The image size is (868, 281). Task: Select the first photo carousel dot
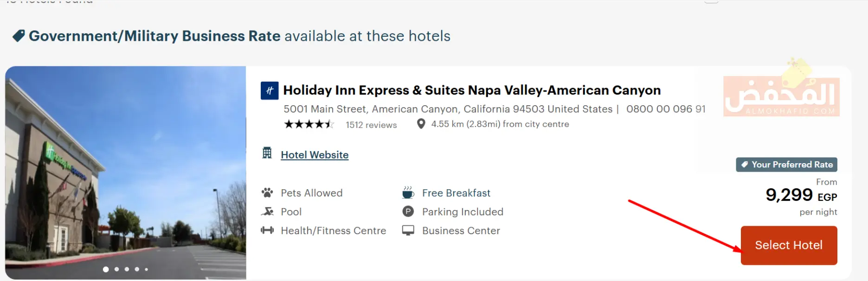click(106, 269)
